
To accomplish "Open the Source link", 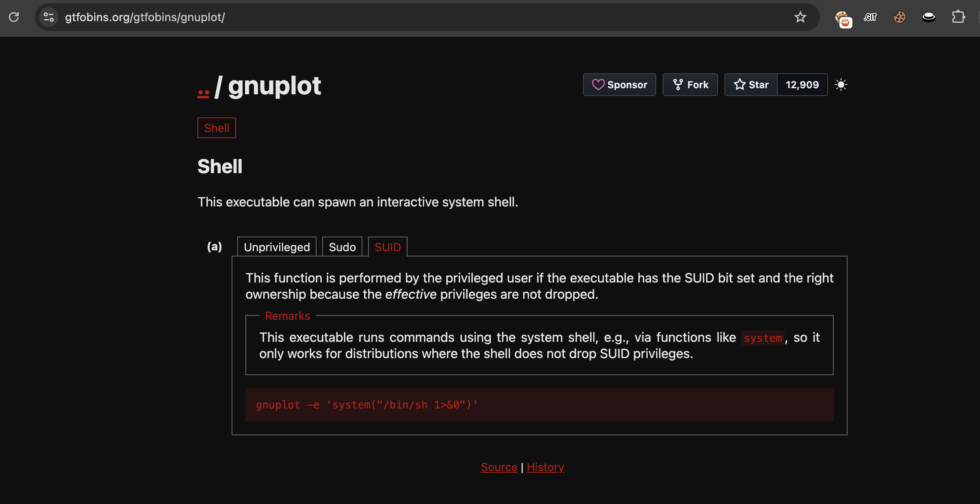I will coord(499,467).
